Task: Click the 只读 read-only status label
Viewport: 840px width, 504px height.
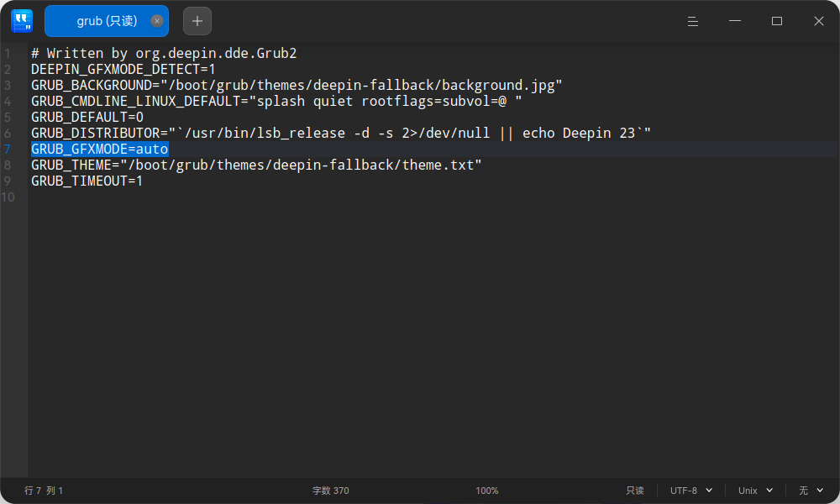Action: coord(635,491)
